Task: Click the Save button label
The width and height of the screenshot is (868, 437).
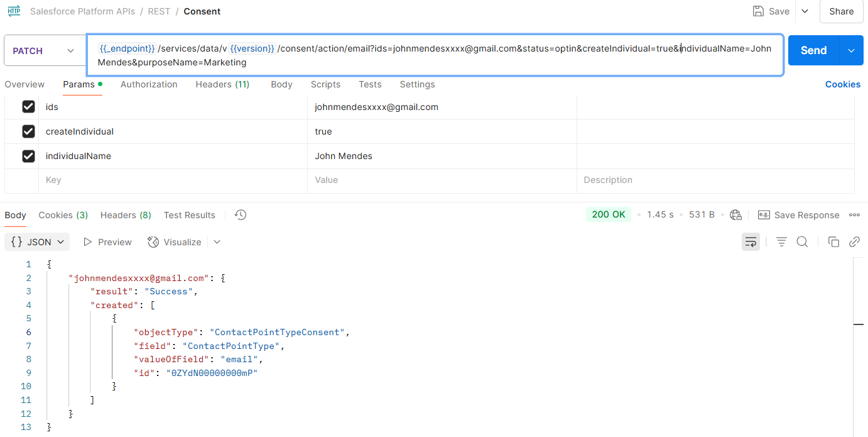Action: pyautogui.click(x=779, y=11)
